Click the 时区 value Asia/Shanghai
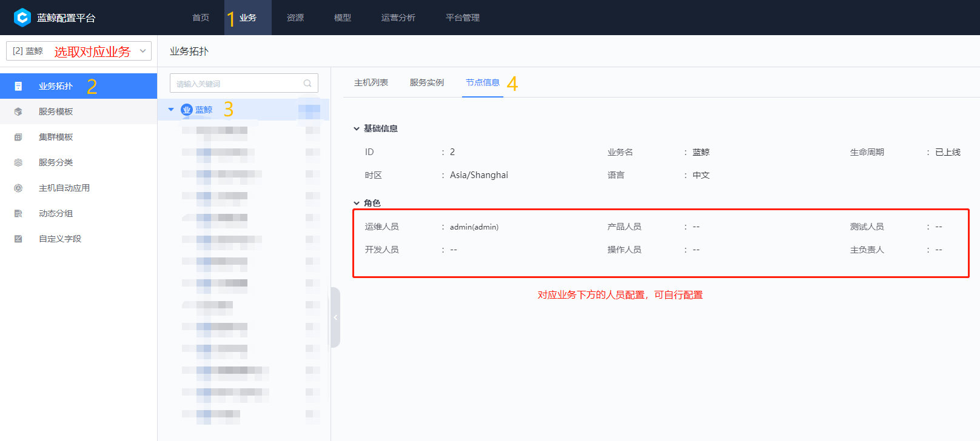Image resolution: width=980 pixels, height=441 pixels. [x=479, y=175]
